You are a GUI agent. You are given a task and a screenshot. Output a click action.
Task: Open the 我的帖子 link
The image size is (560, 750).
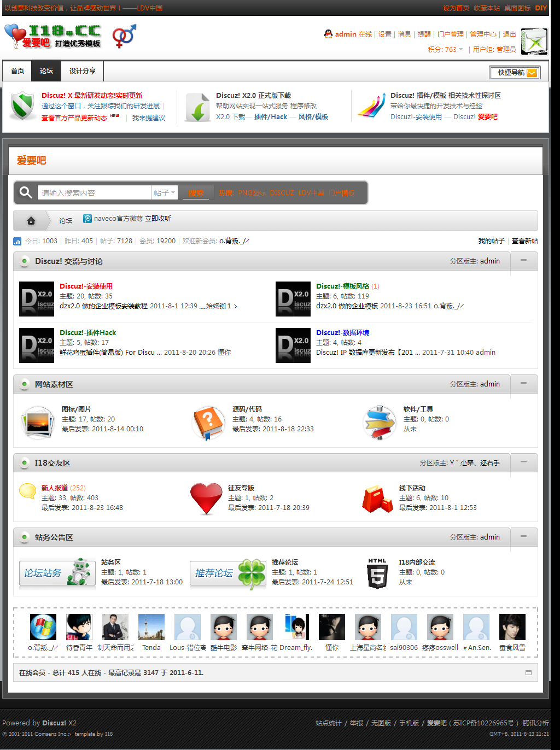[491, 241]
